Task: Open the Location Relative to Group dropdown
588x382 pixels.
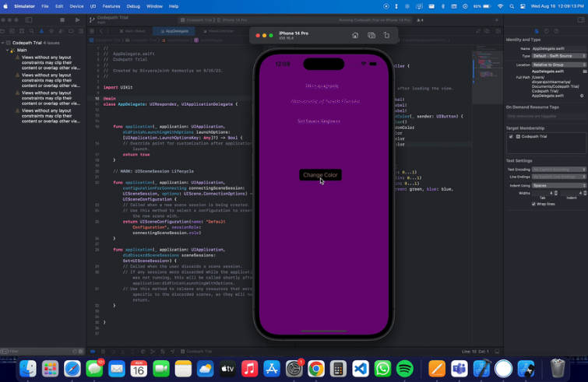Action: coord(556,65)
